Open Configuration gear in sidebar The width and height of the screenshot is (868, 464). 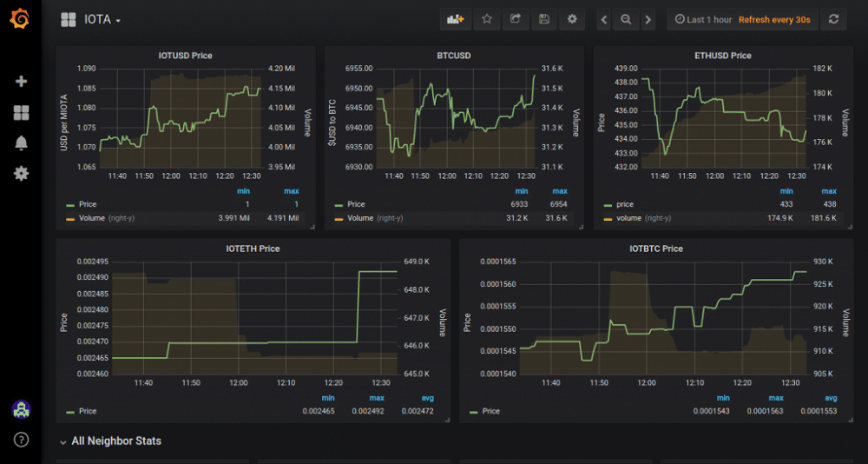click(x=21, y=174)
